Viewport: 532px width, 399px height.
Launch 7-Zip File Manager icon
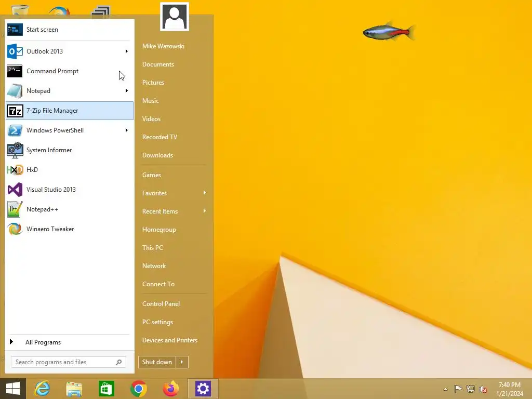pyautogui.click(x=15, y=111)
